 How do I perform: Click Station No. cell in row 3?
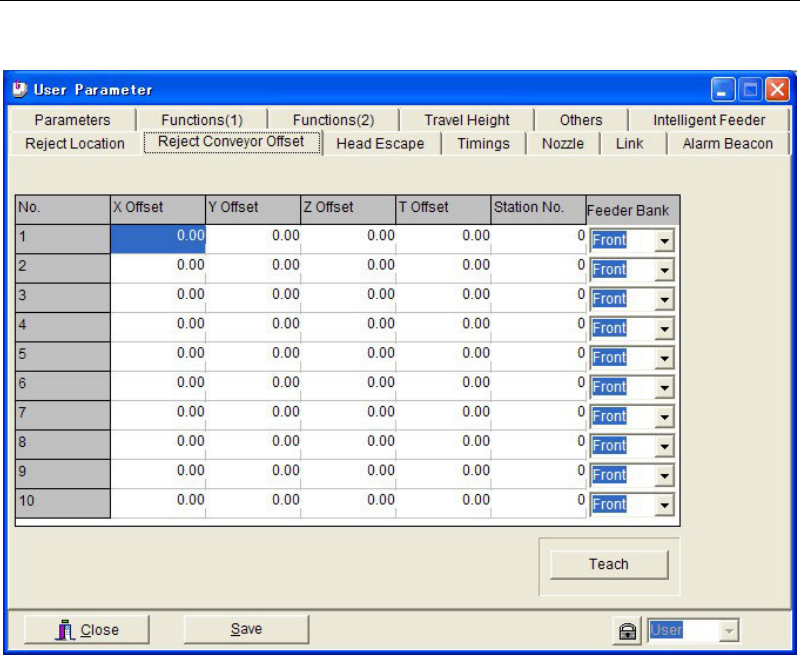(538, 296)
